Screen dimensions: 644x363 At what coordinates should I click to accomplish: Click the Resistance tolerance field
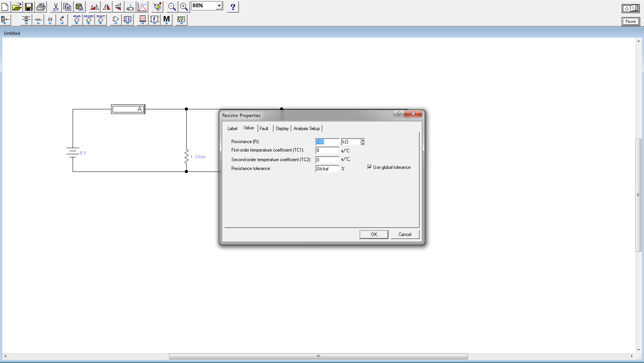pyautogui.click(x=327, y=169)
